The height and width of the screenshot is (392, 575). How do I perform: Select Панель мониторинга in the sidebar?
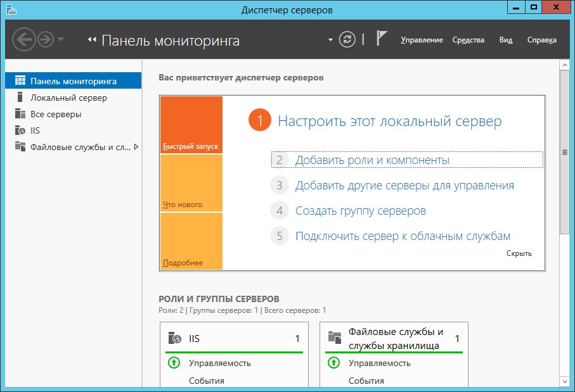click(x=74, y=80)
